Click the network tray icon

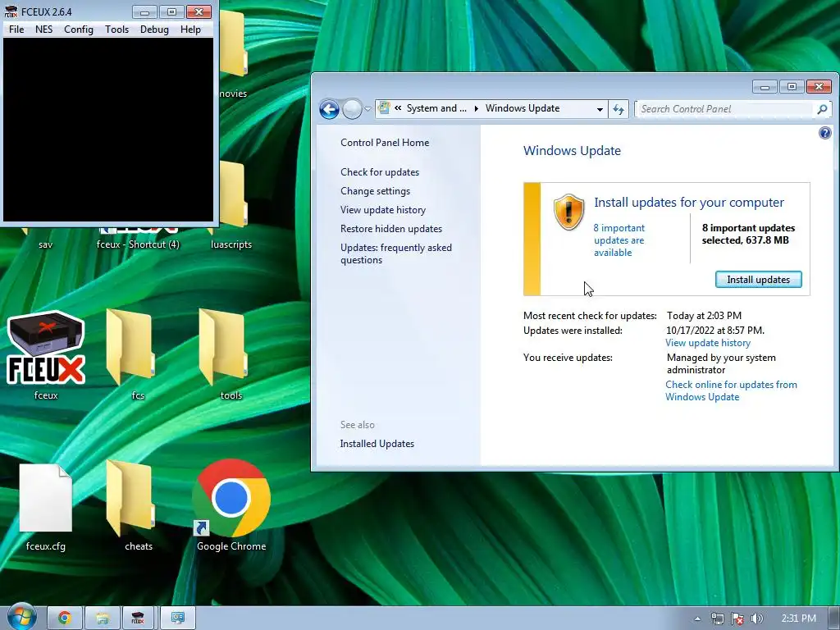tap(717, 619)
